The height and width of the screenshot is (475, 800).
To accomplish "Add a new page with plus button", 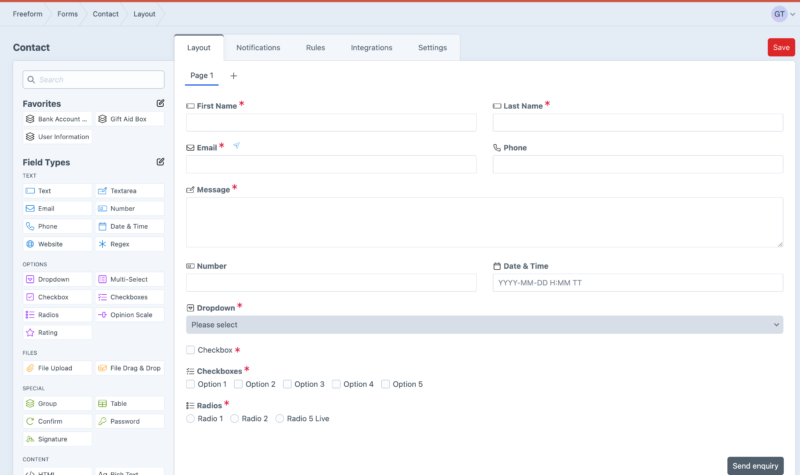I will [x=234, y=76].
